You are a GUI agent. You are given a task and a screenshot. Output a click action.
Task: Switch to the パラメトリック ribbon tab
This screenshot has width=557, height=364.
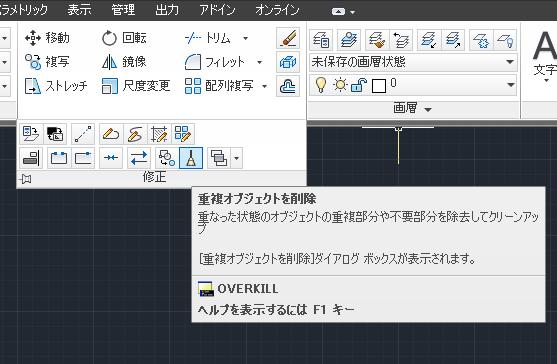pyautogui.click(x=23, y=10)
